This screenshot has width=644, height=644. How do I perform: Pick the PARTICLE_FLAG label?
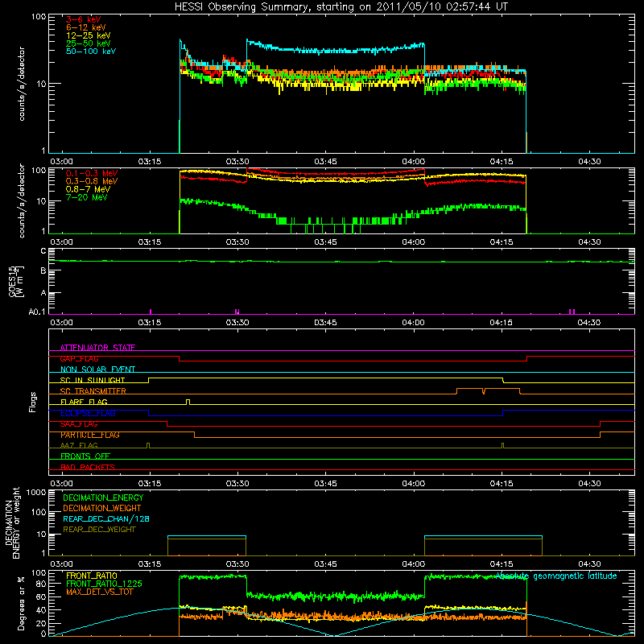click(x=90, y=435)
